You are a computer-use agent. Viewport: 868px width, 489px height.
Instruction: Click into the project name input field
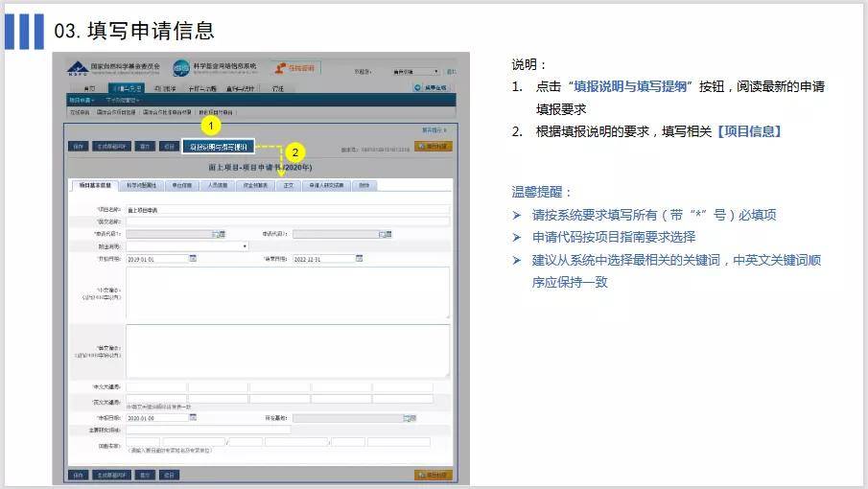coord(288,209)
